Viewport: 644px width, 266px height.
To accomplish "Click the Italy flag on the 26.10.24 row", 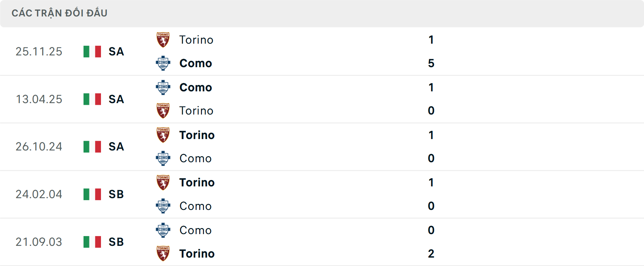I will click(x=92, y=146).
